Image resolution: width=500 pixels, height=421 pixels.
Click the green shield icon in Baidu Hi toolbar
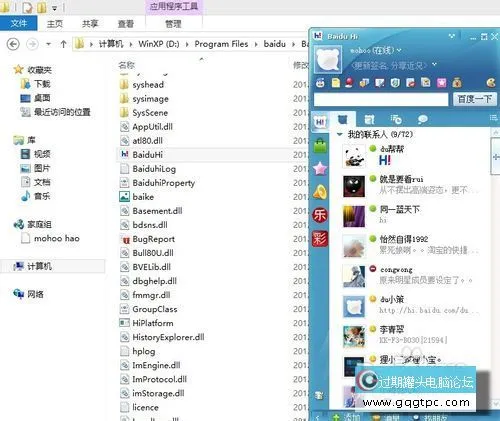pyautogui.click(x=395, y=83)
